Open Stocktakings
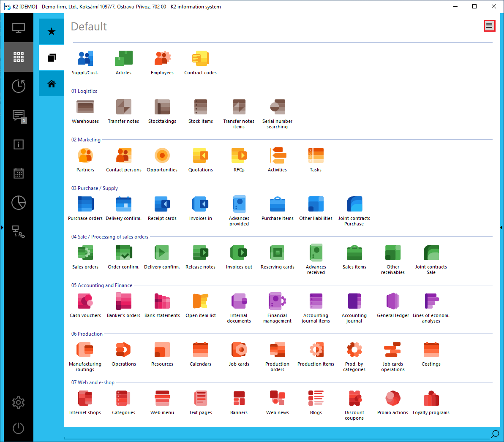504x442 pixels. point(162,111)
